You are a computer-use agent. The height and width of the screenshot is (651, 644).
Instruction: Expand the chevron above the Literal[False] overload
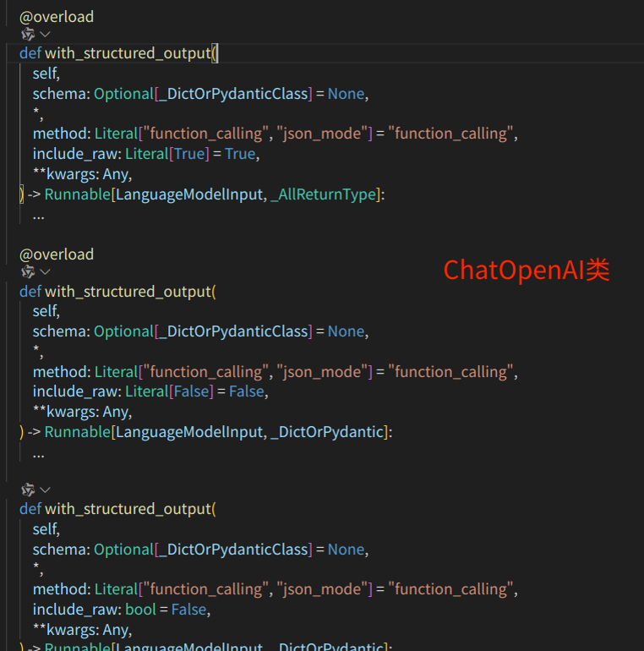click(45, 272)
